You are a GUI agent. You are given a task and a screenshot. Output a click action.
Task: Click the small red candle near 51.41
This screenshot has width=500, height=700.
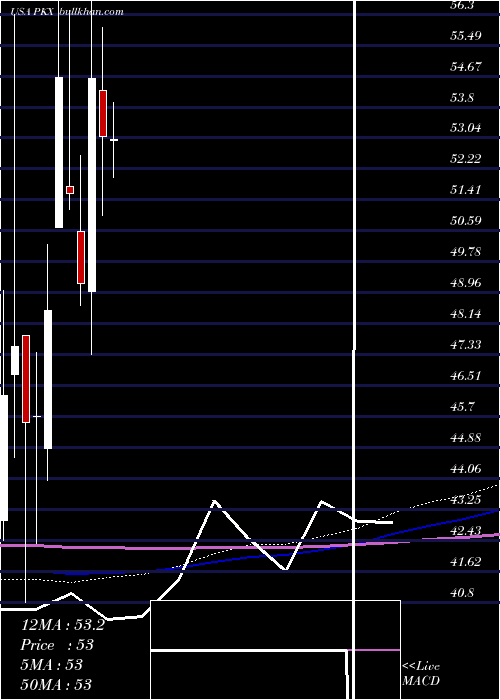tap(70, 190)
